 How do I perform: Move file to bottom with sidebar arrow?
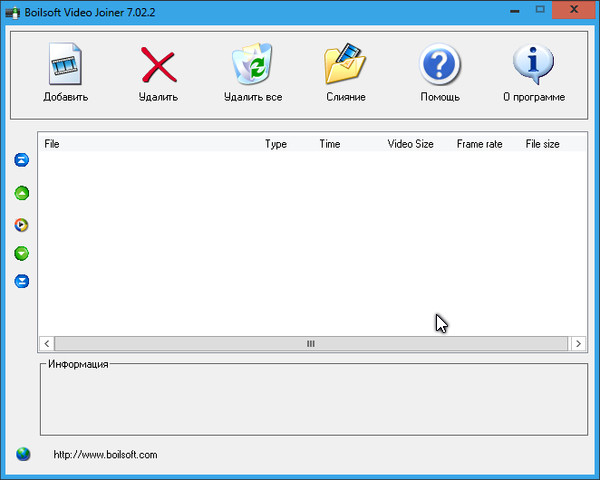pos(22,281)
